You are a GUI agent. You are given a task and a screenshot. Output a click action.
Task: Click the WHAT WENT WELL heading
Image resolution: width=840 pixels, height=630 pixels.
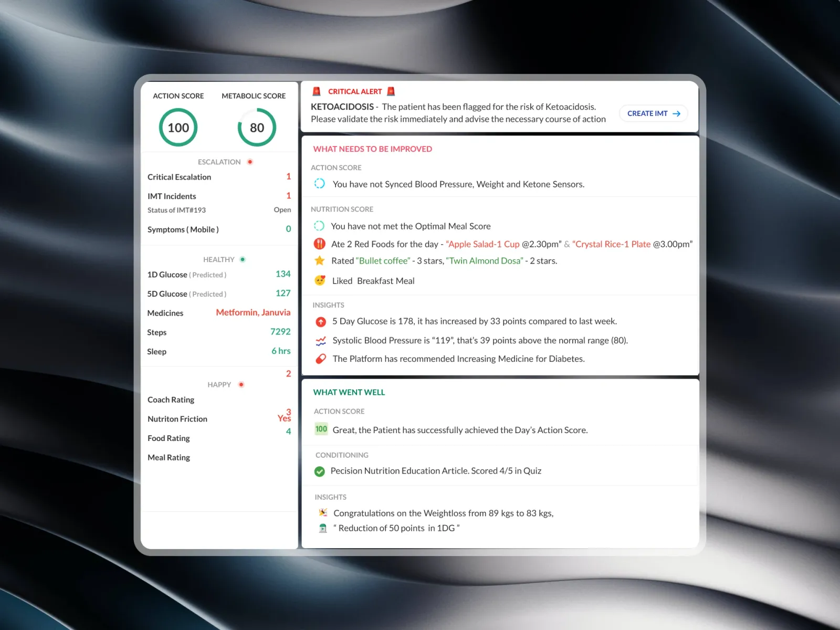pyautogui.click(x=349, y=392)
